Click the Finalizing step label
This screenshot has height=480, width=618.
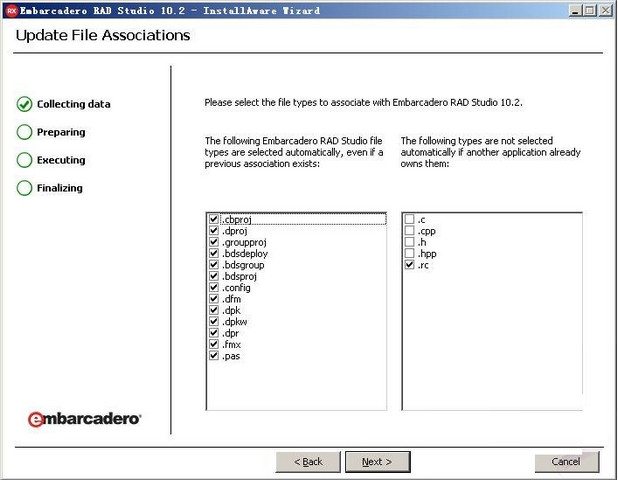tap(60, 188)
